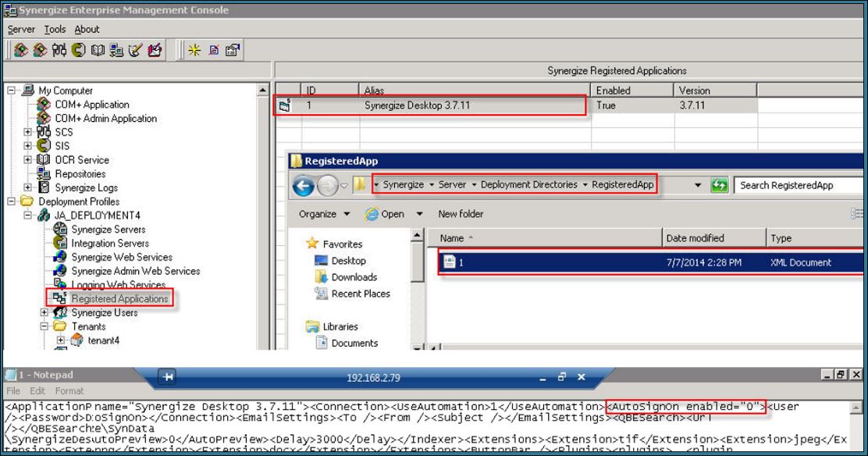Click the Synergize breadcrumb in the address bar
The width and height of the screenshot is (868, 456).
403,184
